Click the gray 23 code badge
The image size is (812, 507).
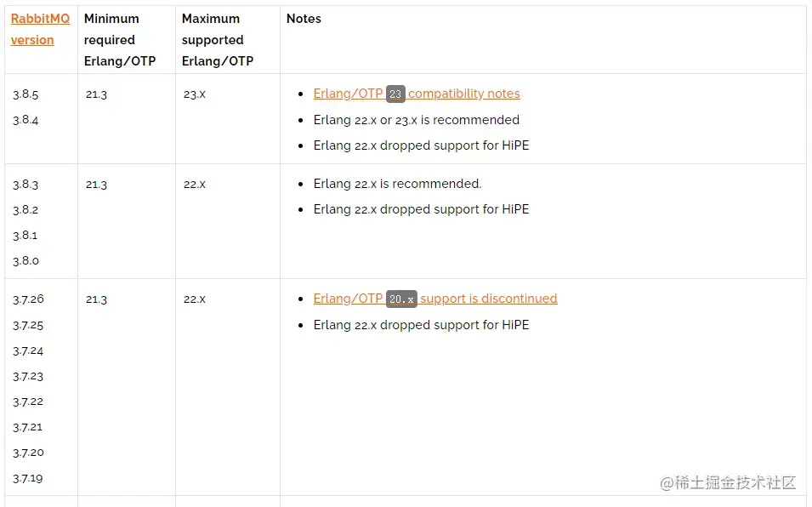pos(395,94)
